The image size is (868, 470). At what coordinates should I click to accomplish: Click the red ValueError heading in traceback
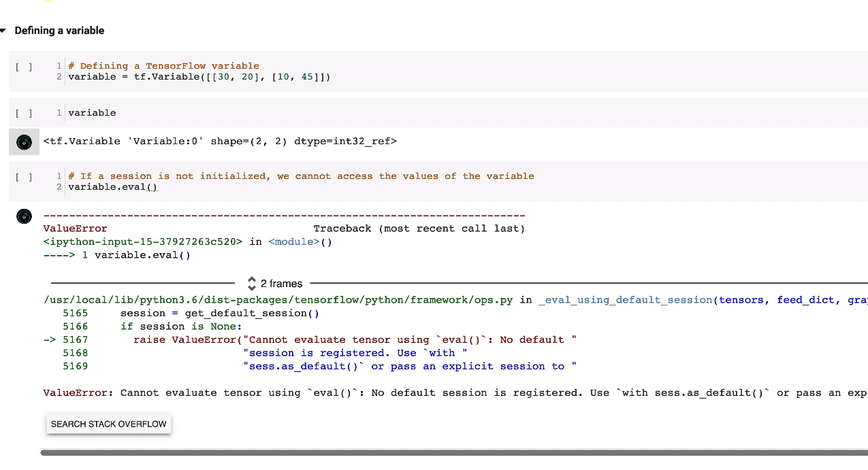(x=75, y=229)
